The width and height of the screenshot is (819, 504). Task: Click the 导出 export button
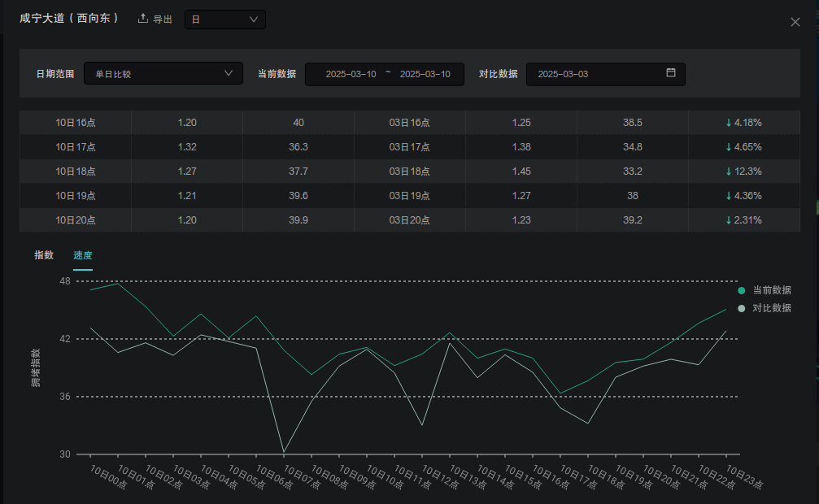click(x=163, y=19)
